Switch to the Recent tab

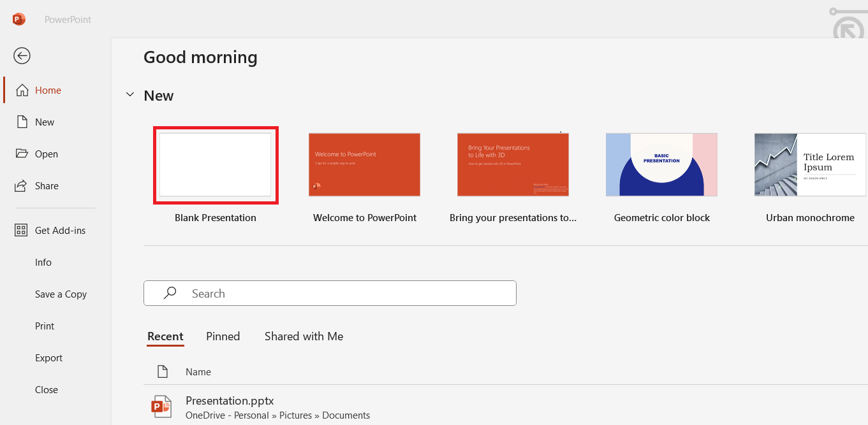[x=165, y=336]
